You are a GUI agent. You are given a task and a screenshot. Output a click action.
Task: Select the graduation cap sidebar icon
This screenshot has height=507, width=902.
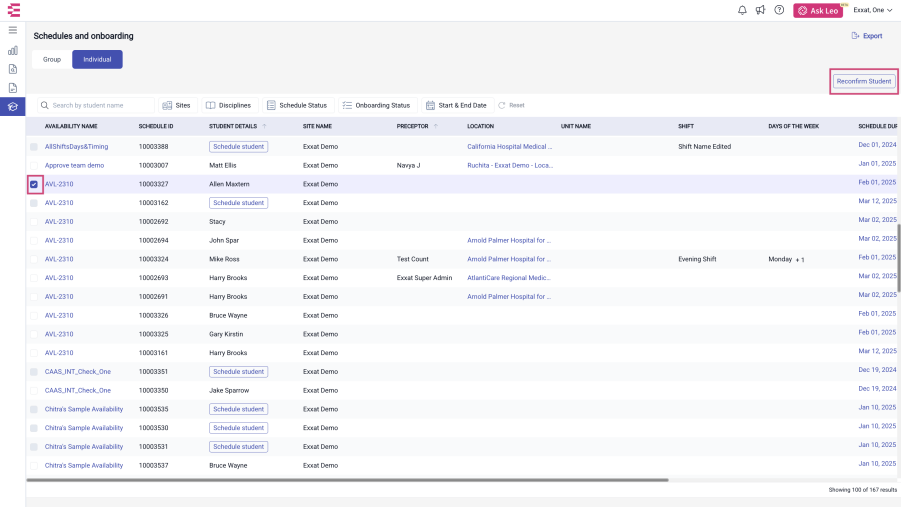coord(13,106)
